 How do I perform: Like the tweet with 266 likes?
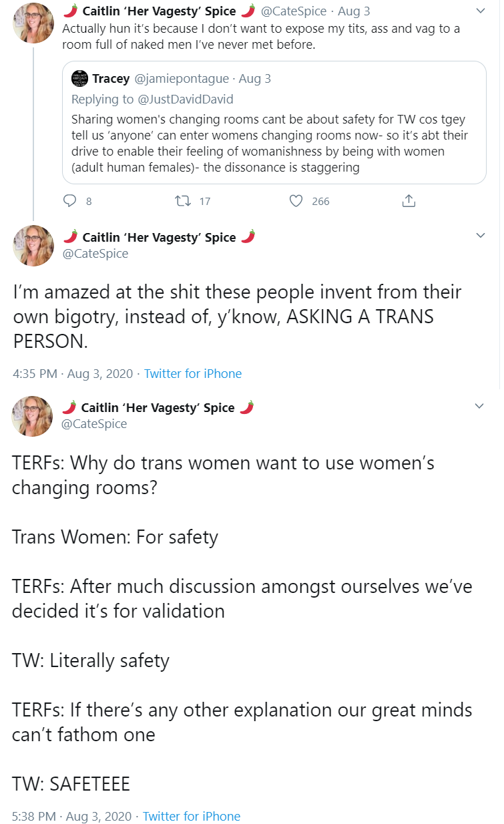[297, 200]
